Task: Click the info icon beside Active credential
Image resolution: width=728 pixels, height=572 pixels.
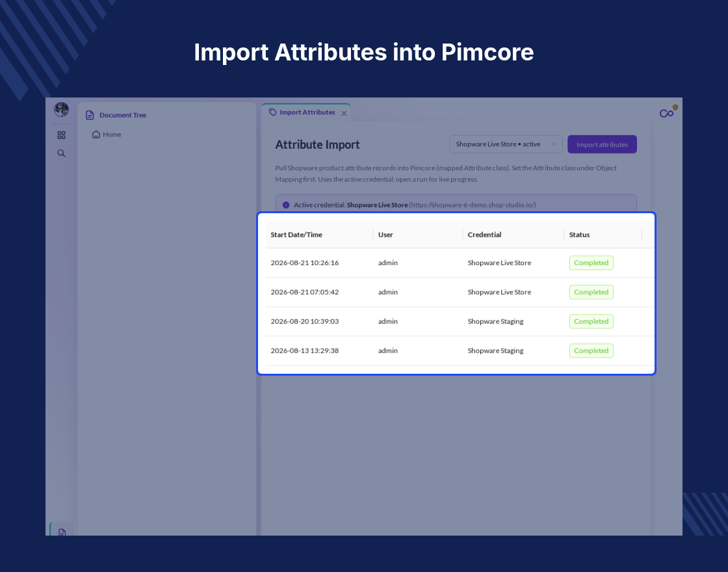Action: click(286, 205)
